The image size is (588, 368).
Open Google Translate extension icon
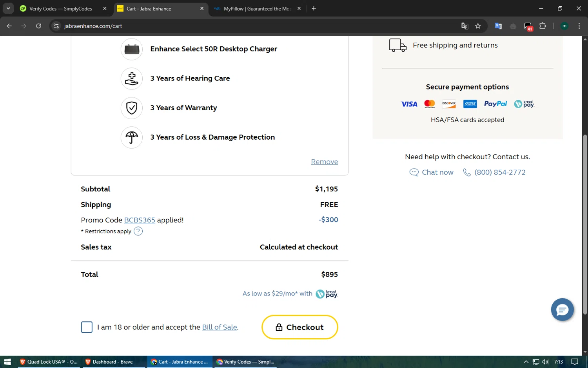coord(498,26)
